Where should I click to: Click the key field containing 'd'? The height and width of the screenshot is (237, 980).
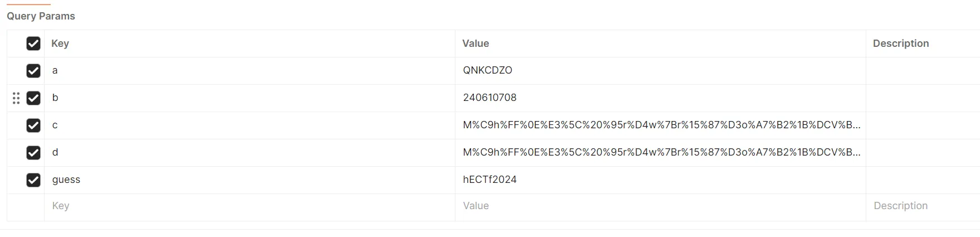[55, 153]
